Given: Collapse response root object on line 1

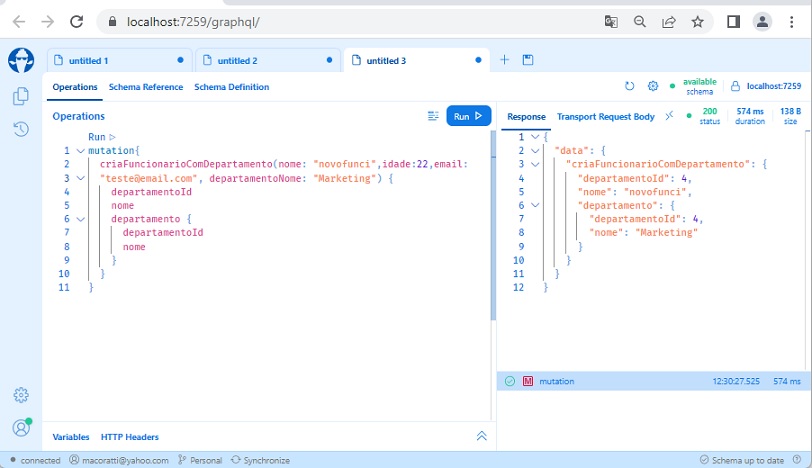Looking at the screenshot, I should [535, 137].
